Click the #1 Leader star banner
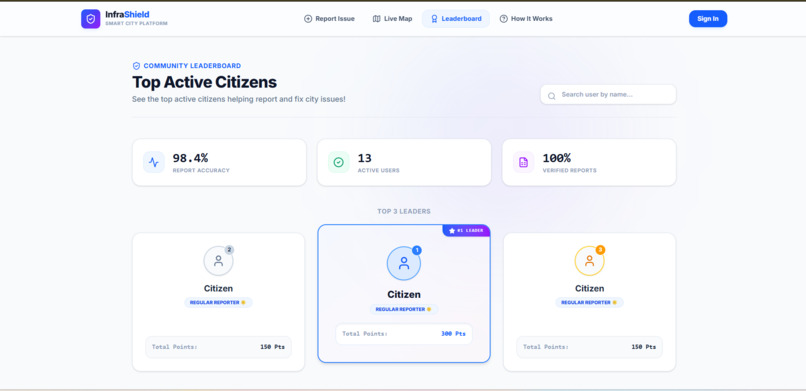This screenshot has width=806, height=391. 466,231
